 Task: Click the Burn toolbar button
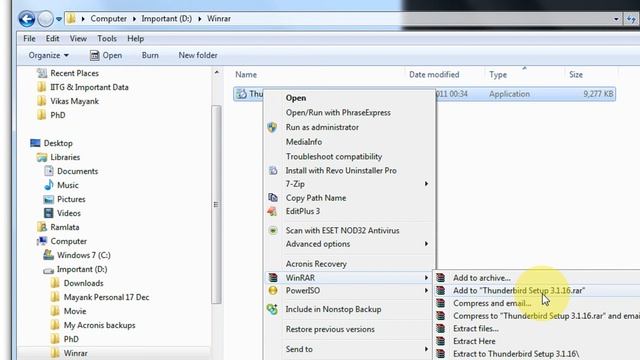click(x=150, y=55)
